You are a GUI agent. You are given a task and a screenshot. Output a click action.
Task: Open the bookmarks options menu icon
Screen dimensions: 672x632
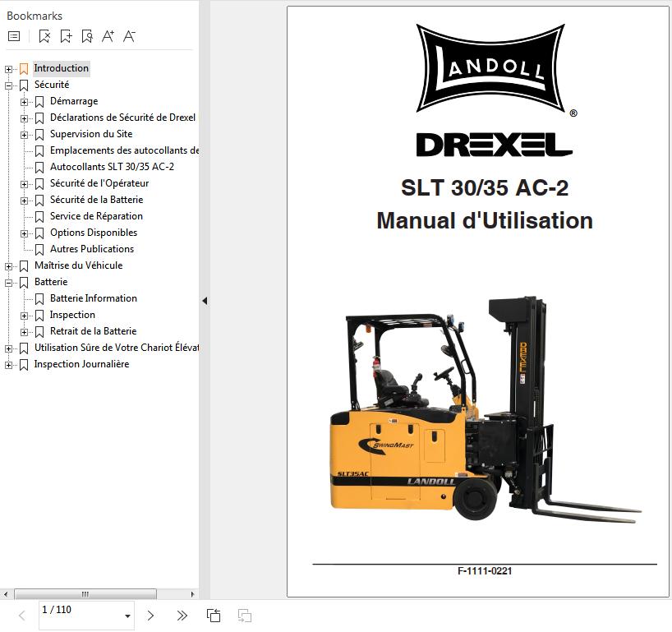(x=14, y=36)
